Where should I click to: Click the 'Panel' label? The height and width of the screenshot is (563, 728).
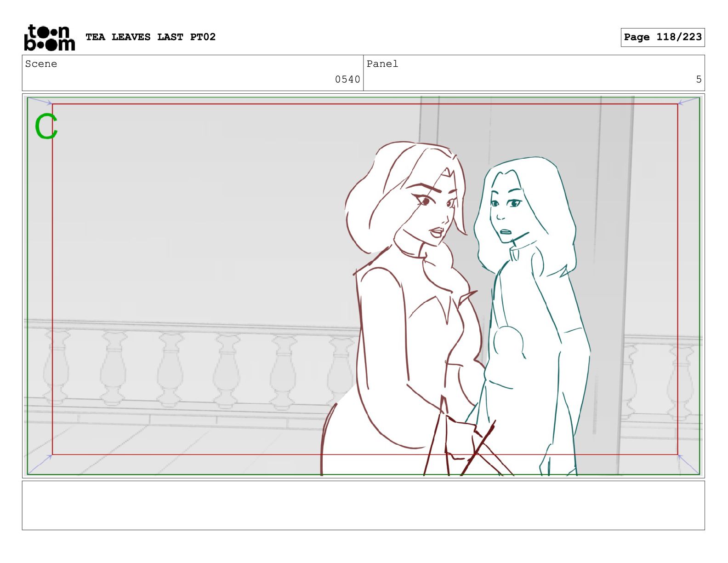click(382, 64)
